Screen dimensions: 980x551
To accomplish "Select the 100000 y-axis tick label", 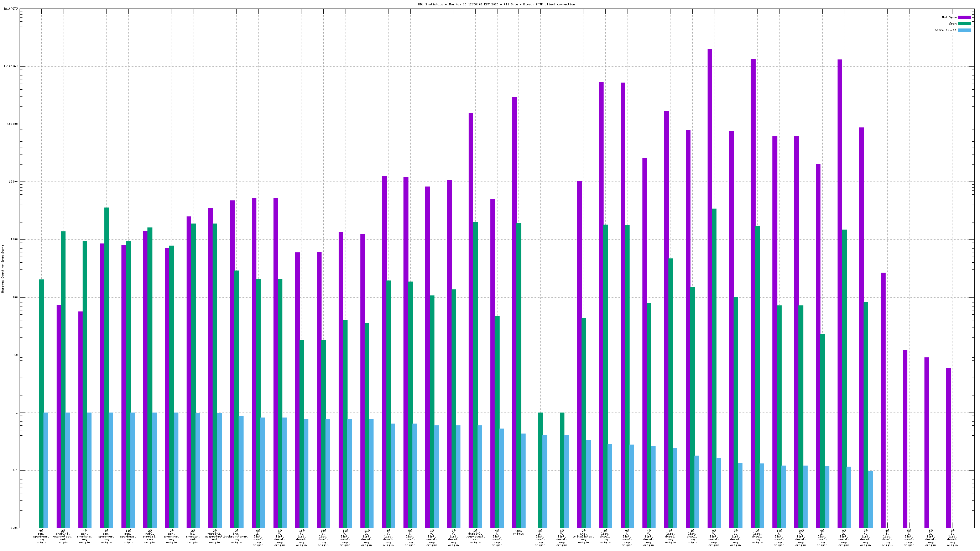I will (x=12, y=124).
